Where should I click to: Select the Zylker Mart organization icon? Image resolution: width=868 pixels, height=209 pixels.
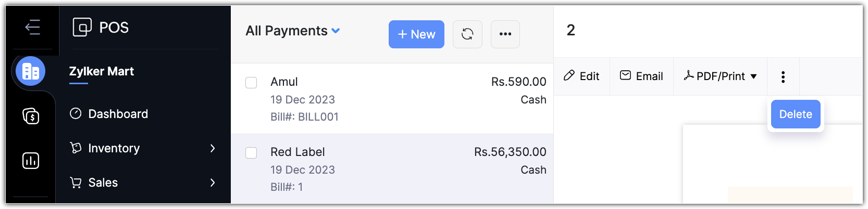coord(31,71)
